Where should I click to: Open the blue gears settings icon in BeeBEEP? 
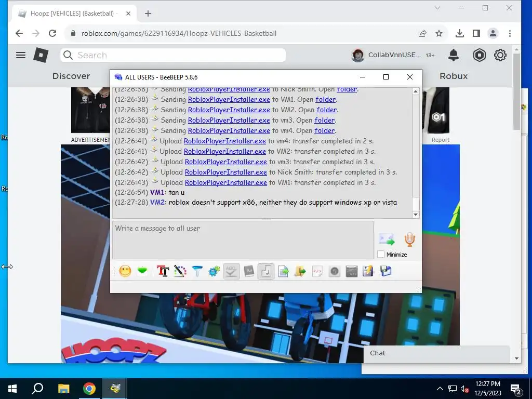tap(214, 271)
